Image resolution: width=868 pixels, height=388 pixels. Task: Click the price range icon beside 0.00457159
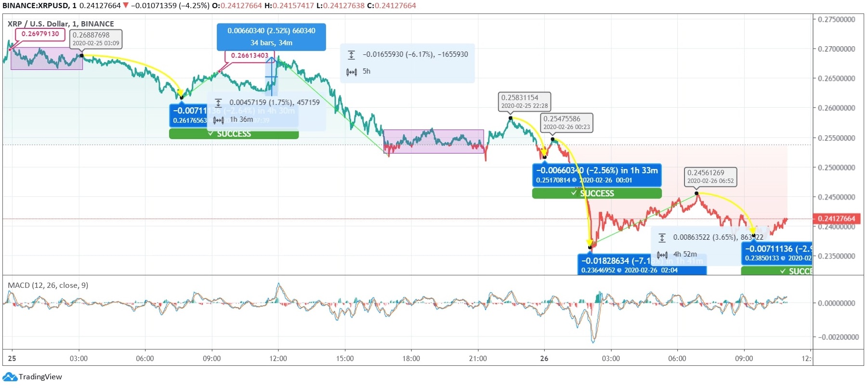tap(218, 103)
